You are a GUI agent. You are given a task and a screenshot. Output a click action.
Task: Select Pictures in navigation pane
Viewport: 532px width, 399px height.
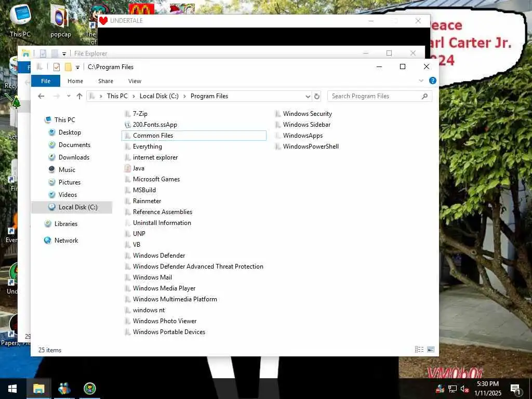tap(70, 182)
